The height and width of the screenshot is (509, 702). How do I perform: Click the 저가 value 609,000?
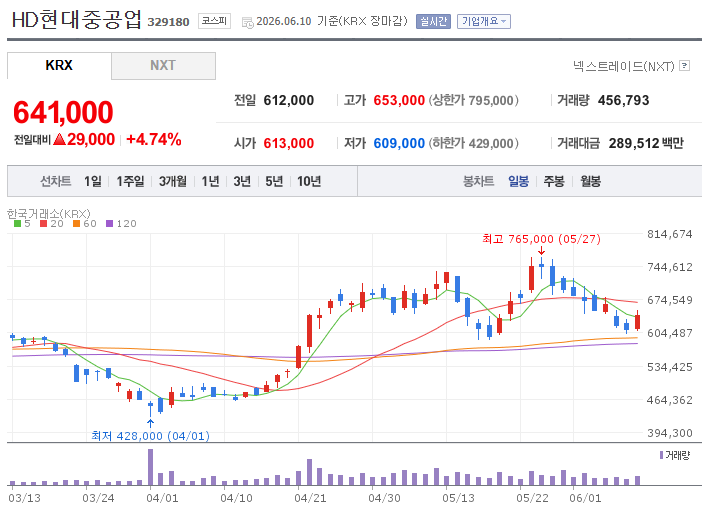(399, 143)
